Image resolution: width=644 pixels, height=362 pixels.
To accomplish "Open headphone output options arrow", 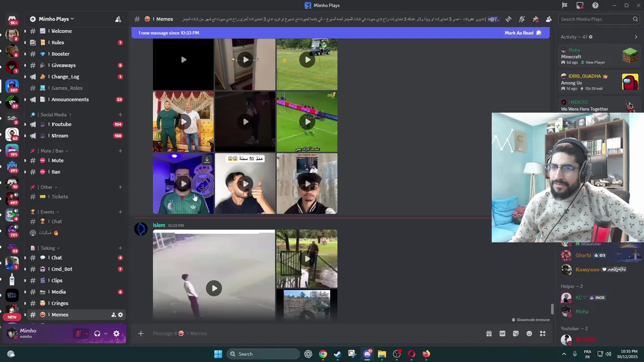I will [x=105, y=333].
